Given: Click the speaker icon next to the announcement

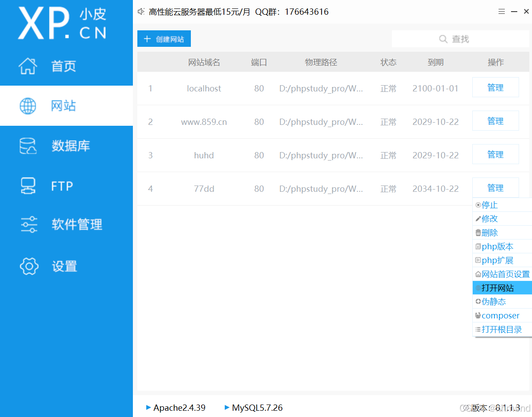Looking at the screenshot, I should coord(141,12).
